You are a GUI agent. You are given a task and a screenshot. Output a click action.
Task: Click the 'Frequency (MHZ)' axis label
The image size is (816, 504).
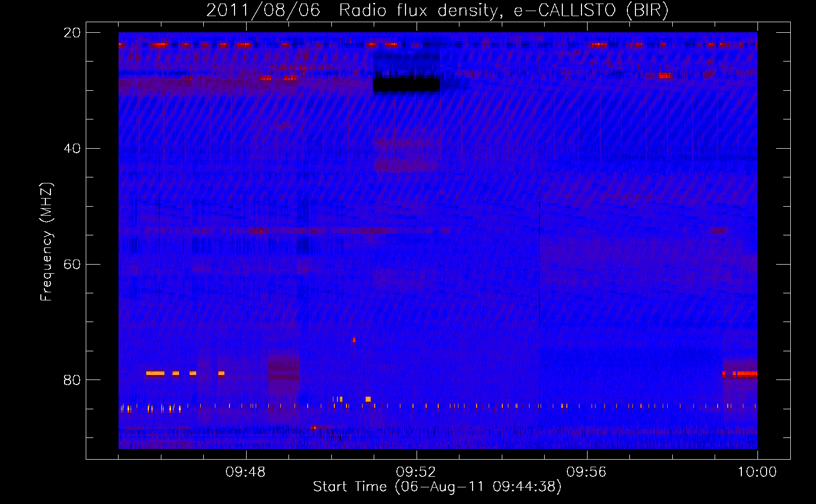coord(46,242)
